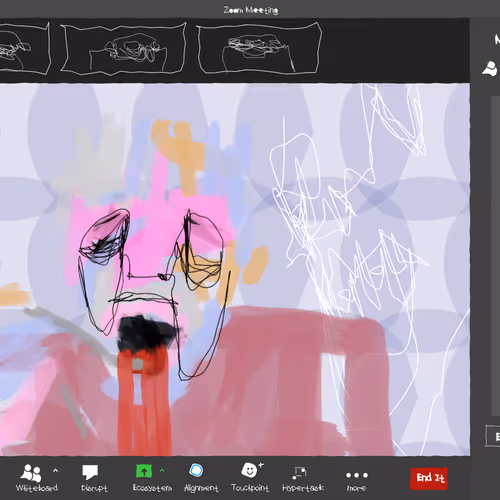The width and height of the screenshot is (500, 500).
Task: Expand the caret next to Whiteboard
Action: click(x=55, y=470)
